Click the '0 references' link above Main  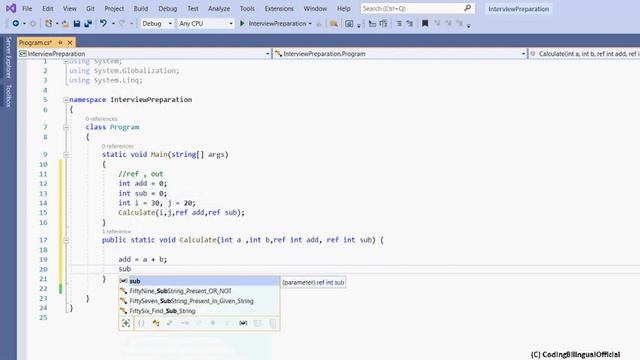pos(118,146)
